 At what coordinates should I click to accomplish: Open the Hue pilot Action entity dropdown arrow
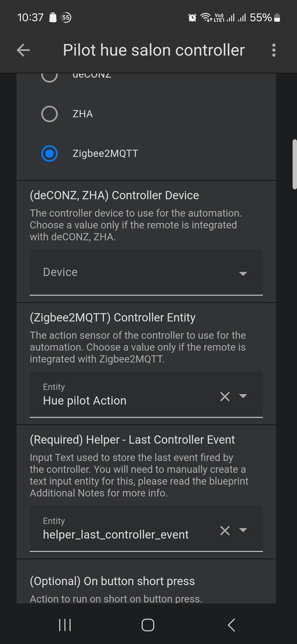pos(243,396)
